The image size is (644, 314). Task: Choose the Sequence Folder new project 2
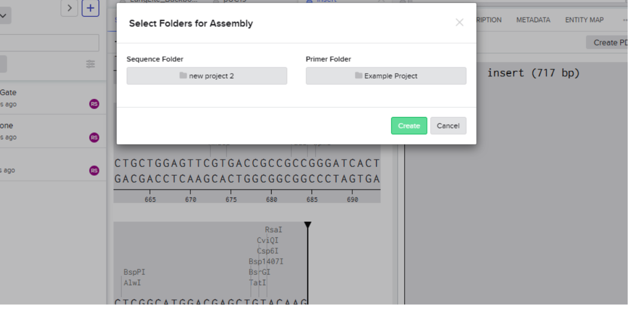(207, 76)
